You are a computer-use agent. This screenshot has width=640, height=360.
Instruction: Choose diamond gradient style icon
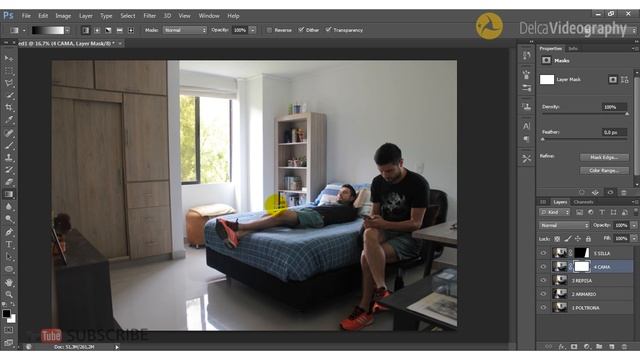(x=131, y=30)
